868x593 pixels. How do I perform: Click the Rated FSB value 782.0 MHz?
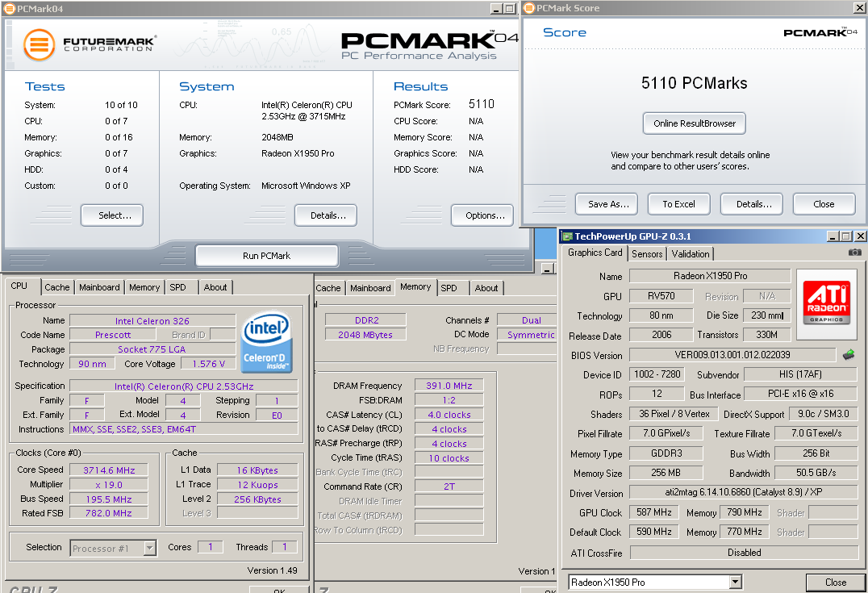point(109,513)
